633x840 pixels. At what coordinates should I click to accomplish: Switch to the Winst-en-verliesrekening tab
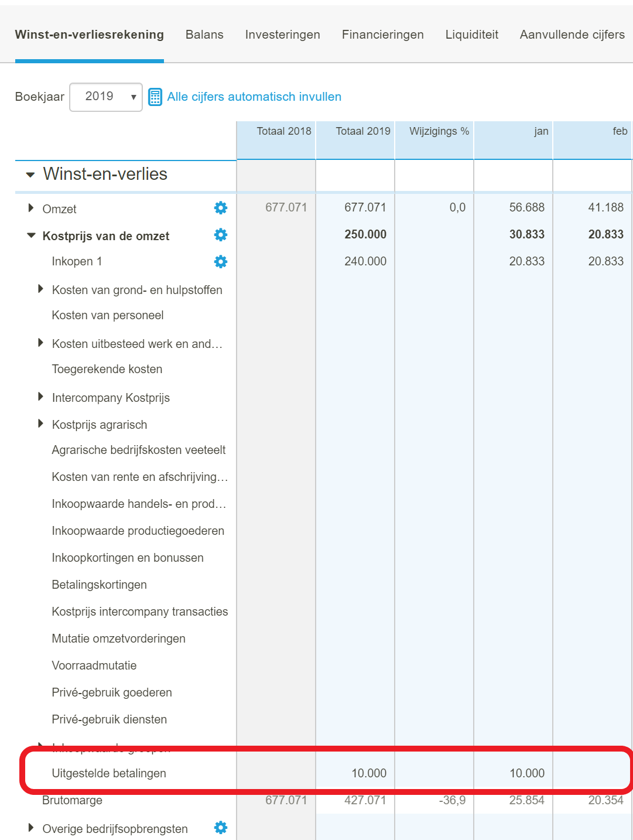click(x=90, y=35)
